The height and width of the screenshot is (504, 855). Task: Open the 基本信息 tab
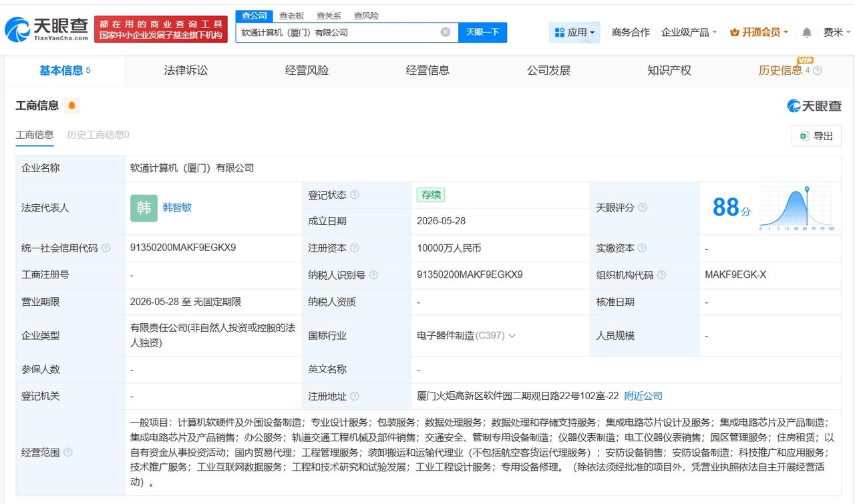point(65,71)
